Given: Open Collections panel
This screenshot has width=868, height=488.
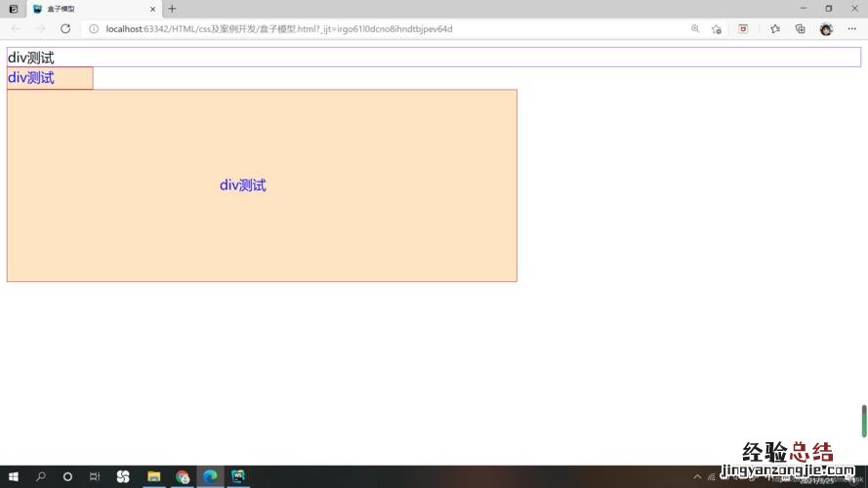Looking at the screenshot, I should click(801, 28).
